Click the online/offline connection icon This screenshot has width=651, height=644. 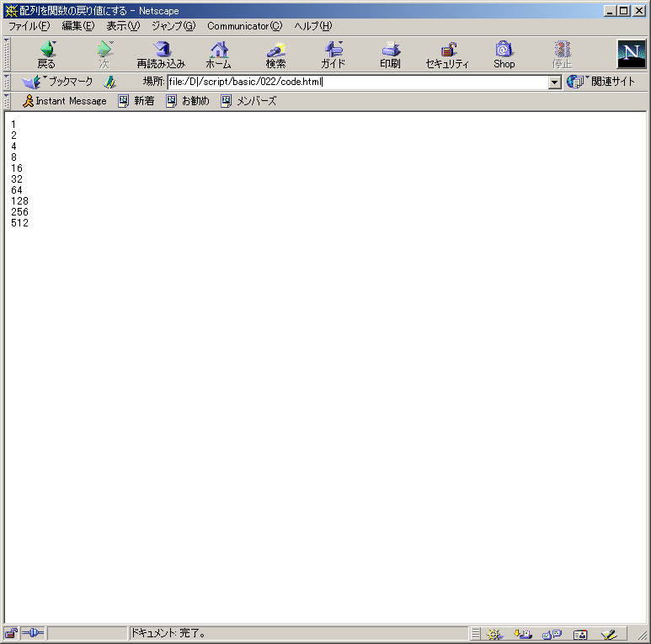32,633
